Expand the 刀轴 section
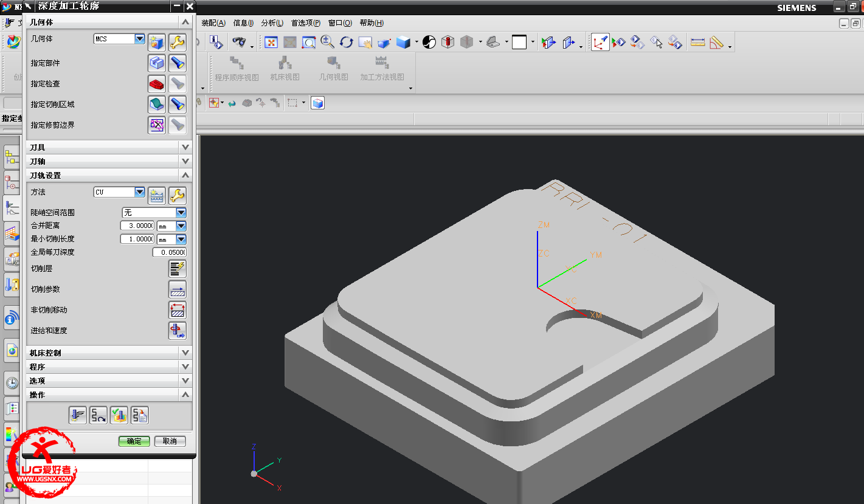Viewport: 864px width, 504px height. click(185, 161)
